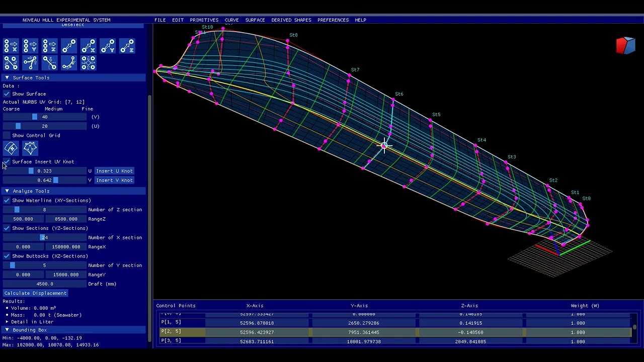Toggle the Show Surface checkbox
644x362 pixels.
tap(7, 94)
